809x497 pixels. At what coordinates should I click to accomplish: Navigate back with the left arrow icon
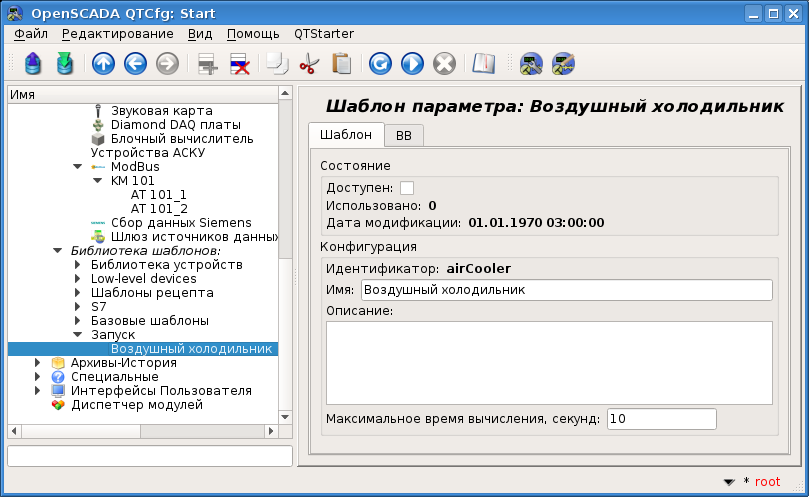(x=135, y=64)
